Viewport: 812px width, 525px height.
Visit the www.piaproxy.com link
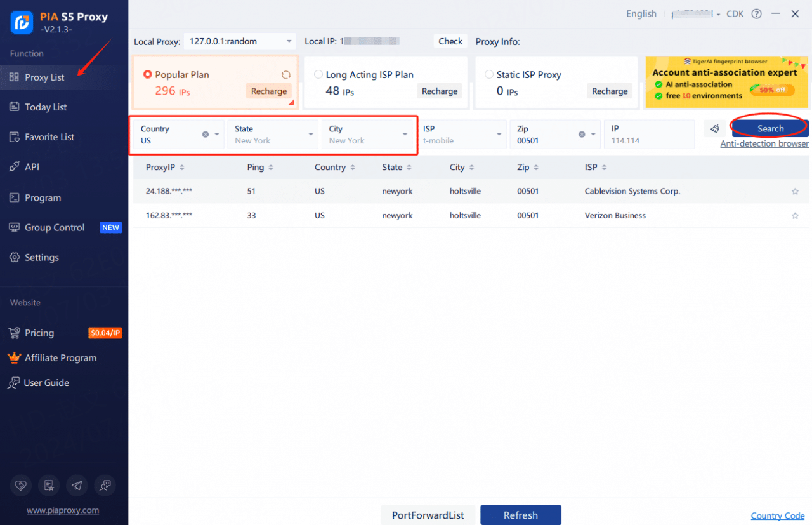(63, 510)
